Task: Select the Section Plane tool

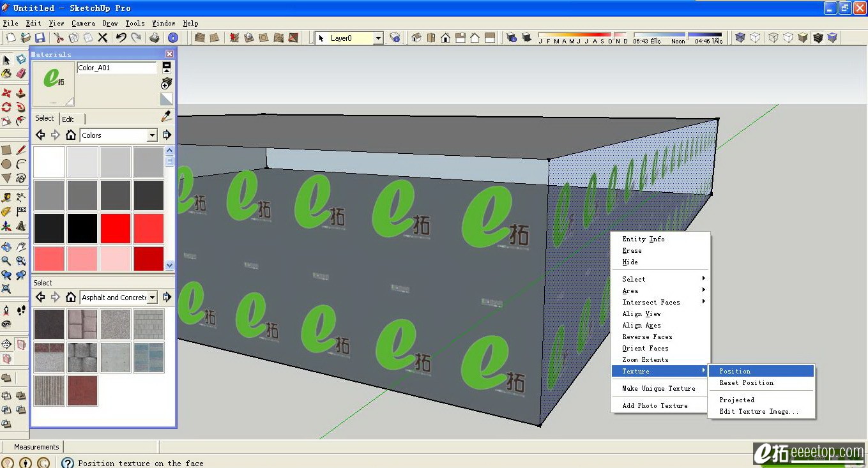Action: (6, 345)
